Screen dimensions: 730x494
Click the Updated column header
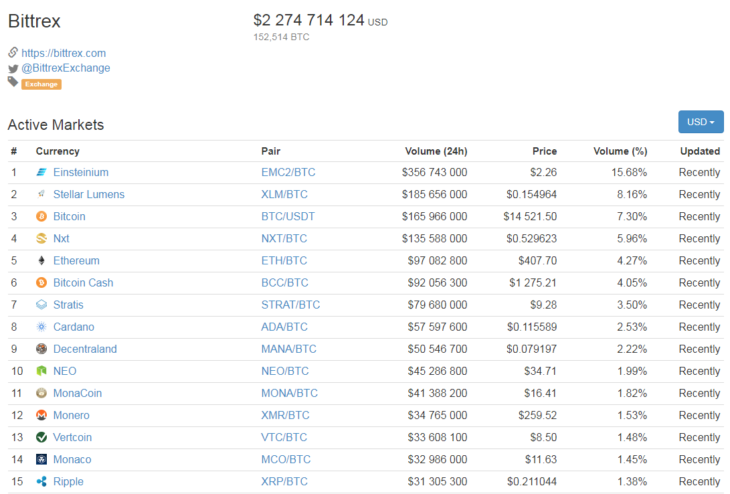pyautogui.click(x=700, y=151)
